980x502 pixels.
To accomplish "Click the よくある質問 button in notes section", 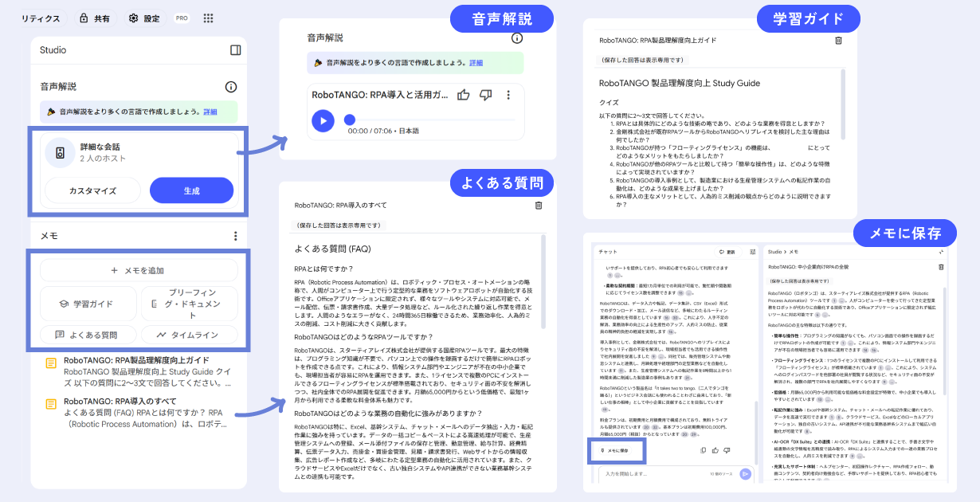I will pyautogui.click(x=88, y=335).
